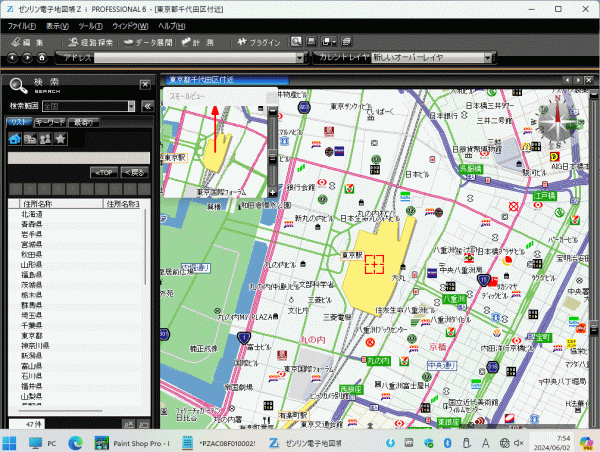Open the PC taskbar item
600x452 pixels.
pyautogui.click(x=43, y=443)
